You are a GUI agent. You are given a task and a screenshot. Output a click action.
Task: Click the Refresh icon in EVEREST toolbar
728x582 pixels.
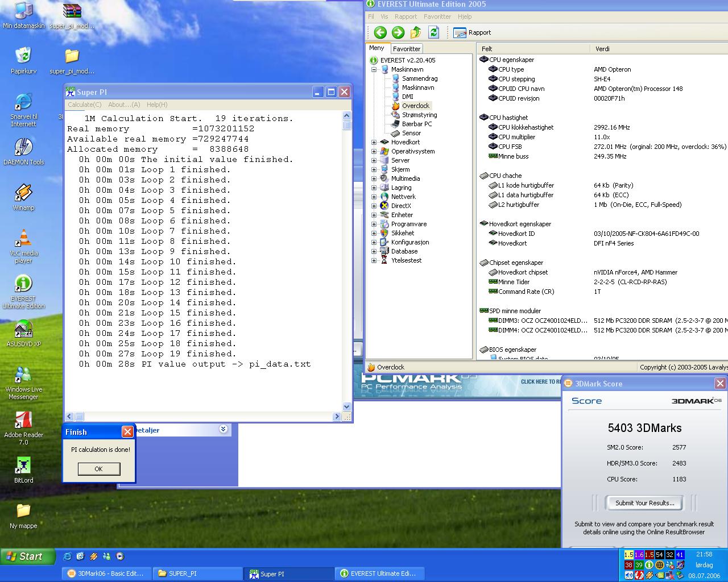point(433,32)
